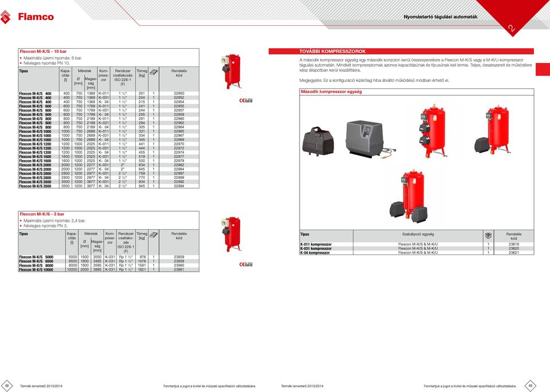550x392 pixels.
Task: Select order code 22970
Action: [179, 144]
